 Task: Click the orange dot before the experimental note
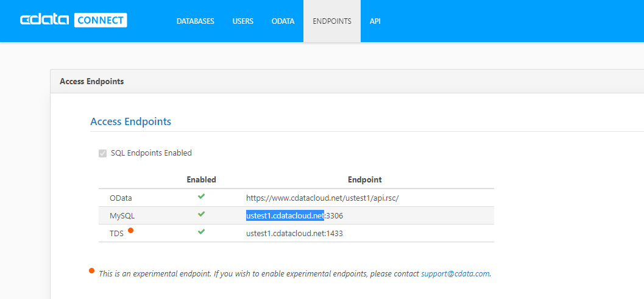(x=91, y=270)
